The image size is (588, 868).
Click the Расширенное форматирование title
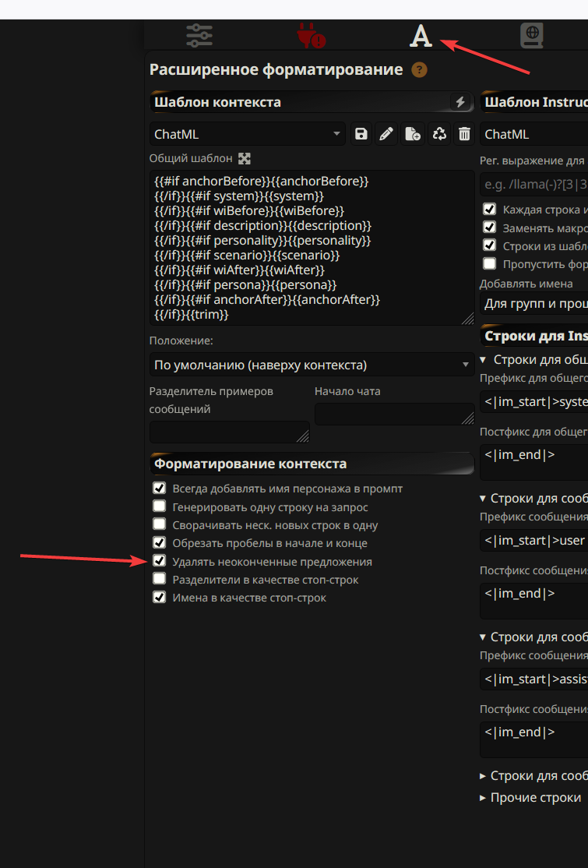click(276, 70)
